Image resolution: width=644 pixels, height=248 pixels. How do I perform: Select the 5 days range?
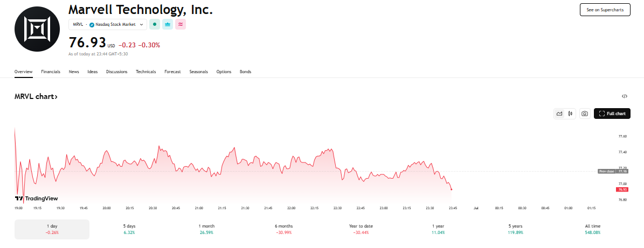tap(129, 229)
